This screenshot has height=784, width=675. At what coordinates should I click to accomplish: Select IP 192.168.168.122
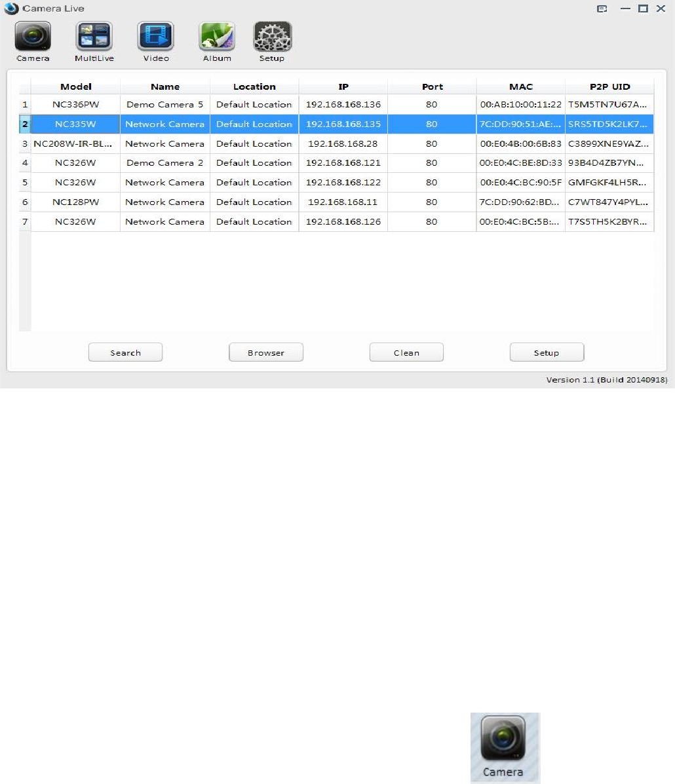click(x=343, y=183)
